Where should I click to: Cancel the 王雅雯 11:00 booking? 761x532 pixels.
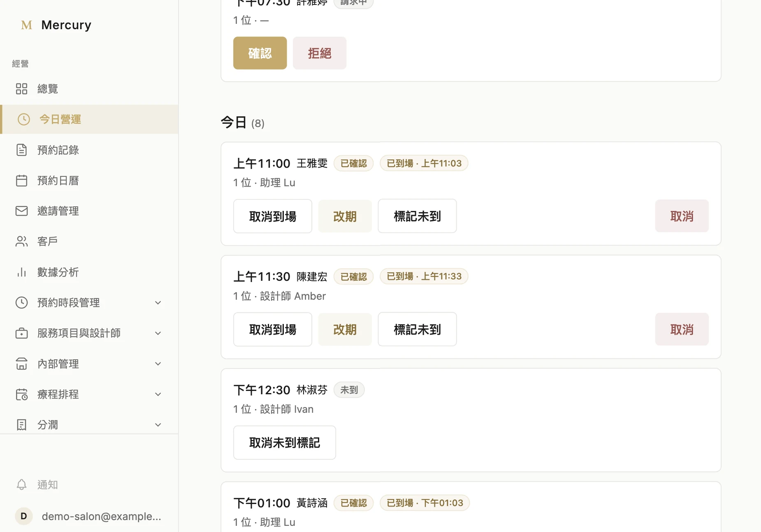click(682, 216)
